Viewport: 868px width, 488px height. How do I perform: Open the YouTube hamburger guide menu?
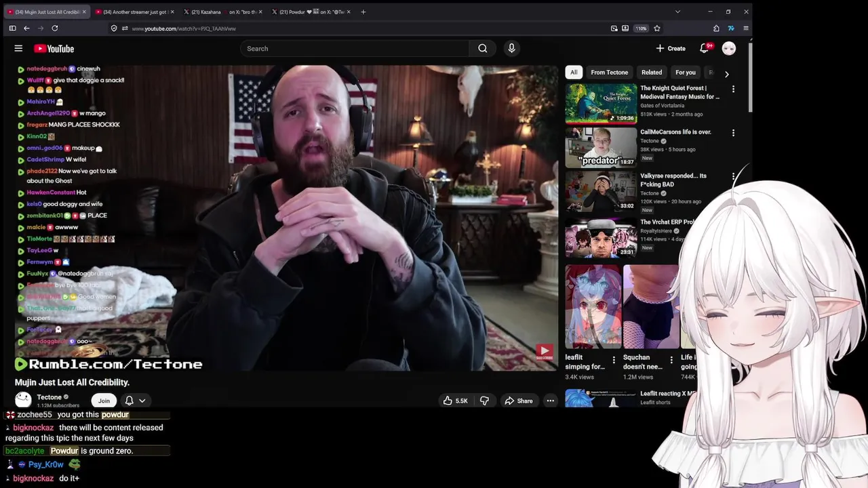click(x=18, y=48)
